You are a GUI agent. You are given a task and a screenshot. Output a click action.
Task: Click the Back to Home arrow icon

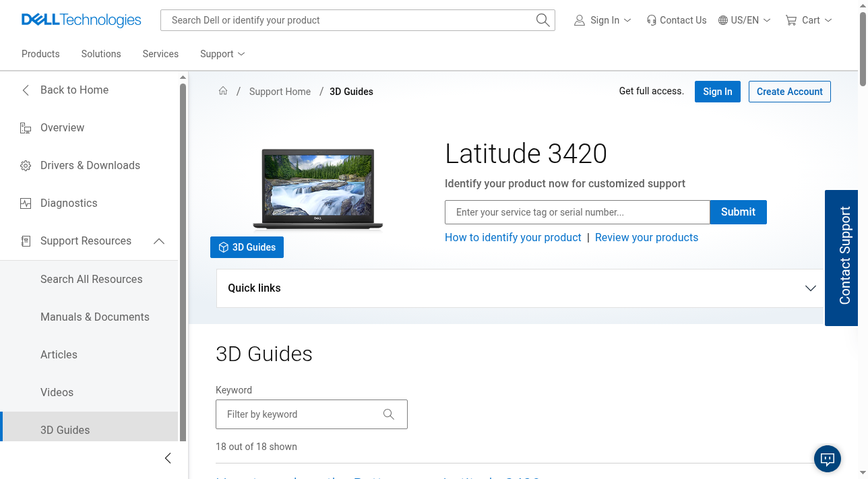26,90
